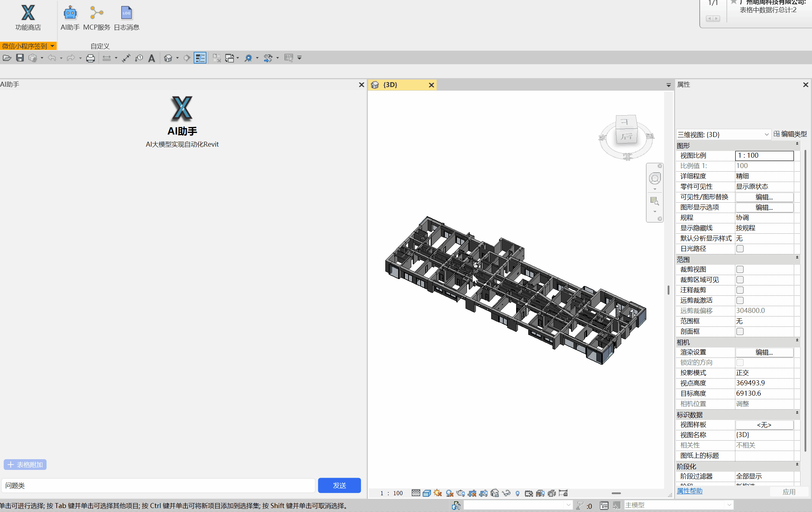Screen dimensions: 812x512
Task: Switch to the {3D} view tab
Action: click(402, 85)
